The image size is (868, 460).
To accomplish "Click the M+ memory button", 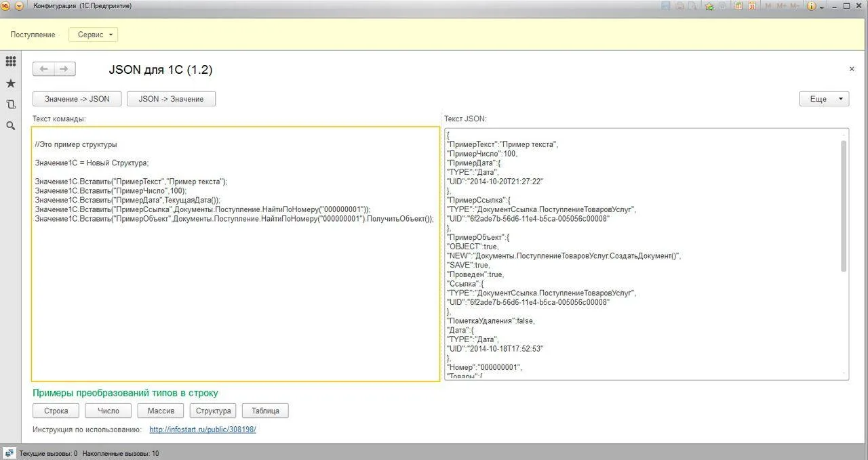I will (x=781, y=6).
